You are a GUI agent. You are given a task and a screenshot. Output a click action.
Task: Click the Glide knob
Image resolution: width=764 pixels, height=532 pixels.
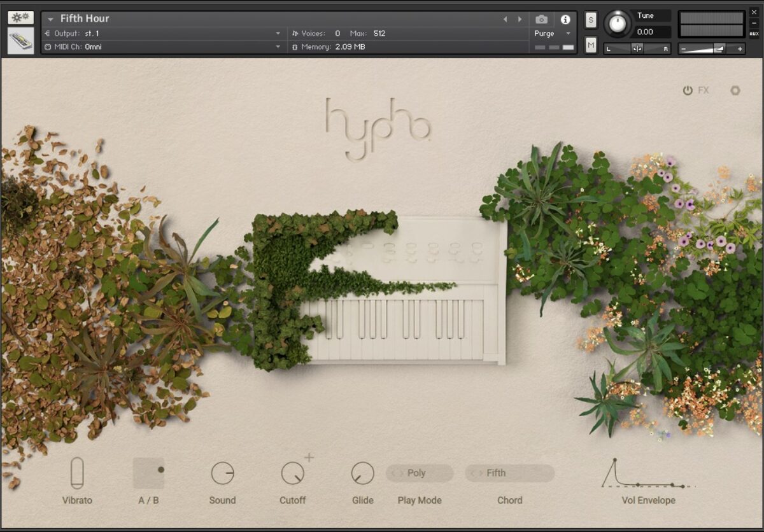[363, 473]
